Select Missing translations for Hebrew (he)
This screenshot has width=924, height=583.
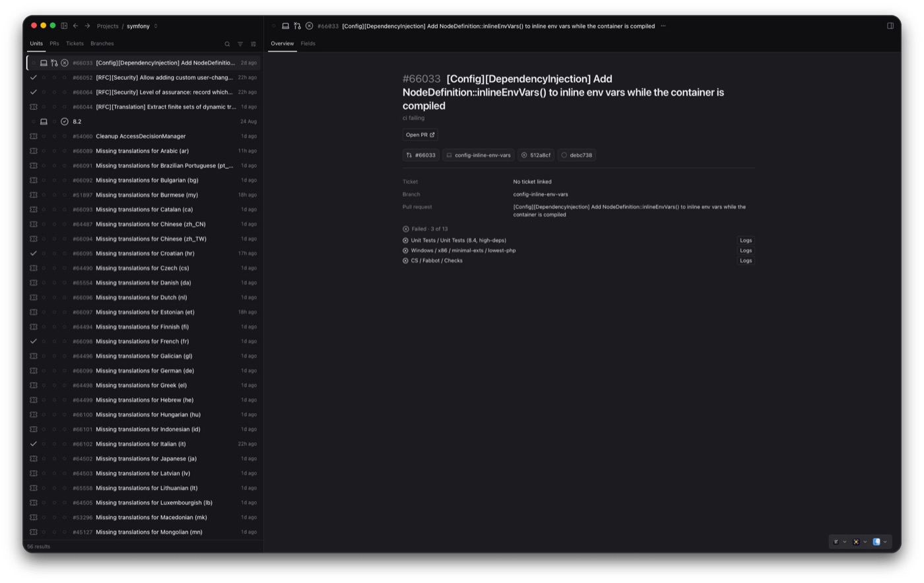[x=143, y=400]
